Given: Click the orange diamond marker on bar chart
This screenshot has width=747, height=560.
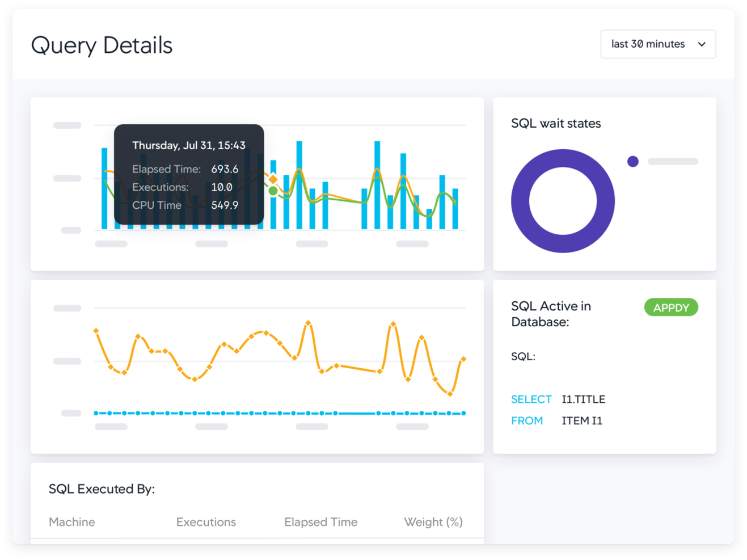Looking at the screenshot, I should (x=272, y=179).
